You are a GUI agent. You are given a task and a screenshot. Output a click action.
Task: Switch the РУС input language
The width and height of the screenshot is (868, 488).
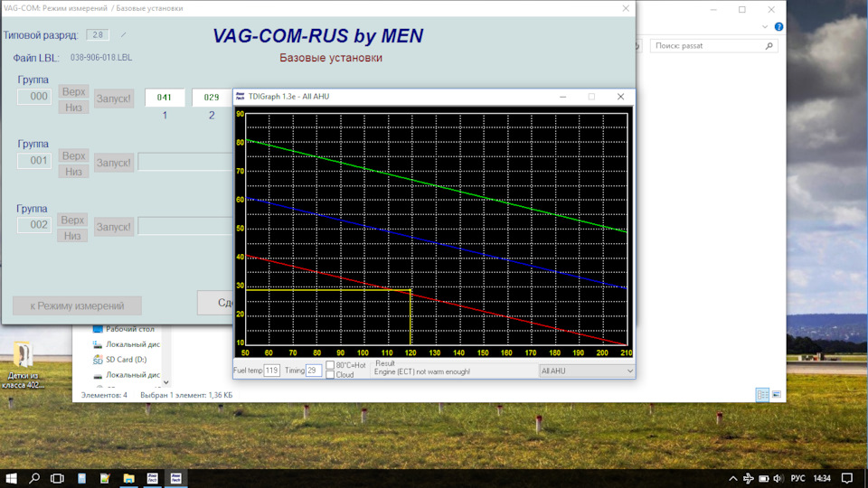pyautogui.click(x=797, y=479)
